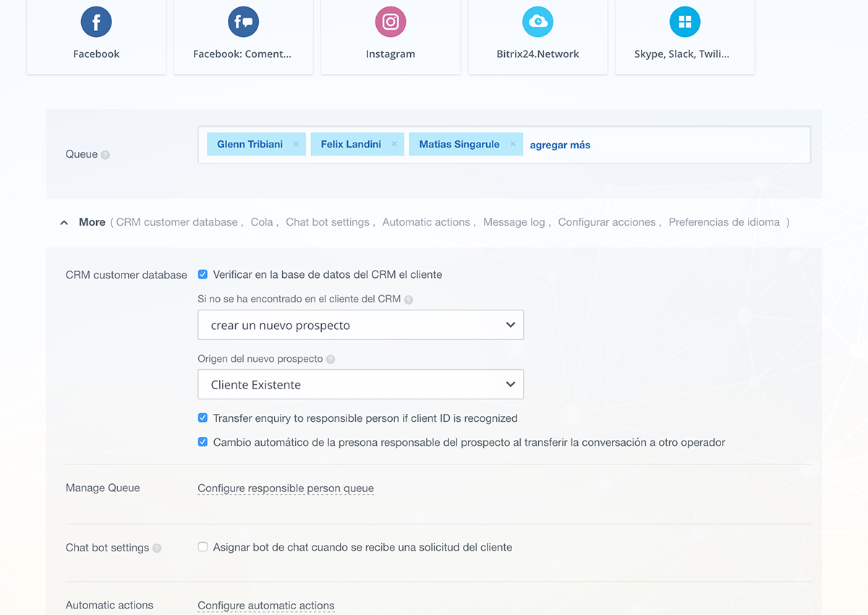
Task: Click the Skype, Slack, Twilio apps icon
Action: [x=684, y=22]
